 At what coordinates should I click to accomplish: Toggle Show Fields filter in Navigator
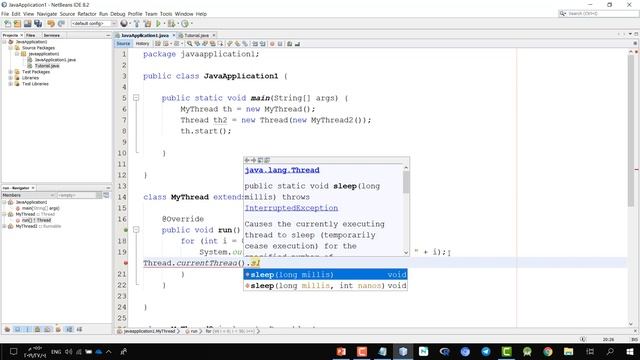pyautogui.click(x=17, y=329)
